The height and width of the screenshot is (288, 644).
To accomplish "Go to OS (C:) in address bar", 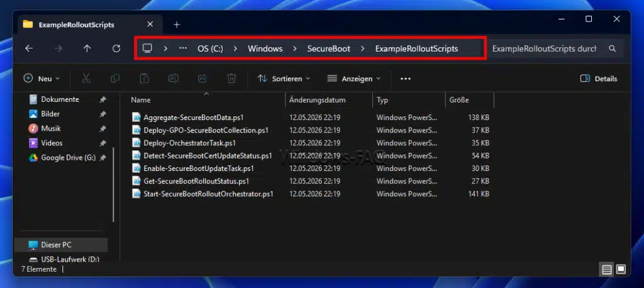I will 210,48.
